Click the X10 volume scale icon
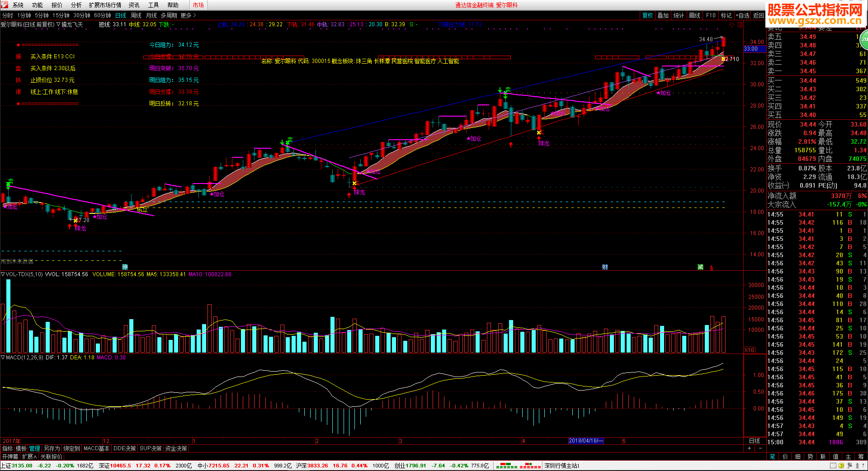Viewport: 868px width, 471px height. [x=749, y=350]
